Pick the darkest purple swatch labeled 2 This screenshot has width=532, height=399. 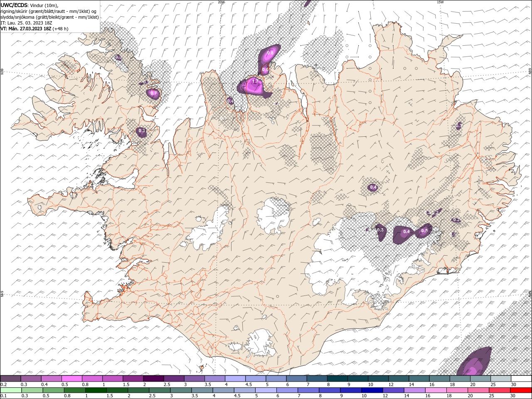coord(153,379)
